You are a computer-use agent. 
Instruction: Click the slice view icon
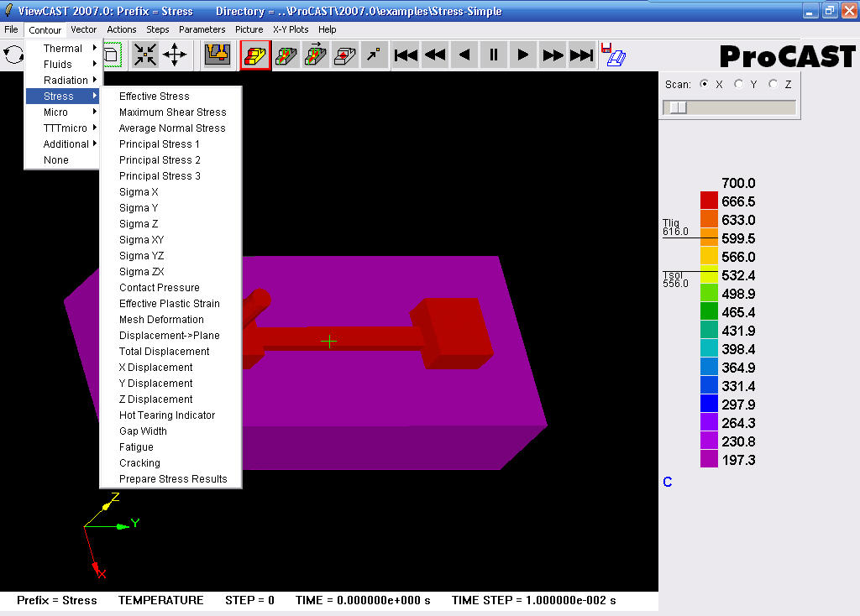(286, 55)
